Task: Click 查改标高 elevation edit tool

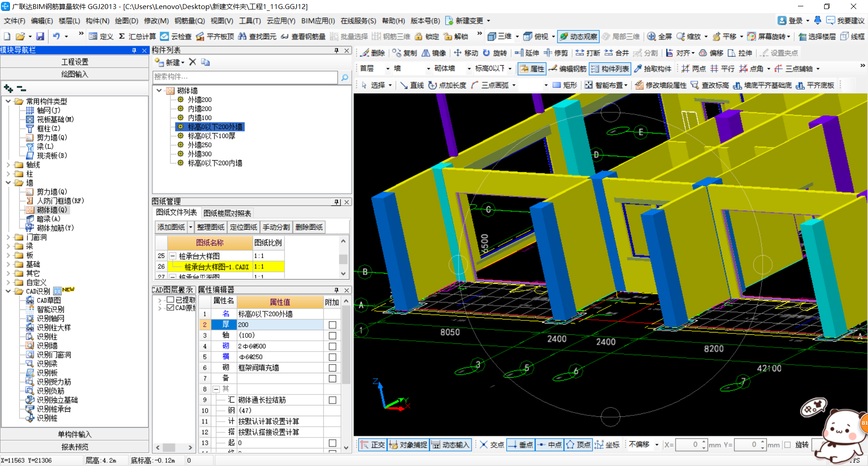Action: point(710,85)
